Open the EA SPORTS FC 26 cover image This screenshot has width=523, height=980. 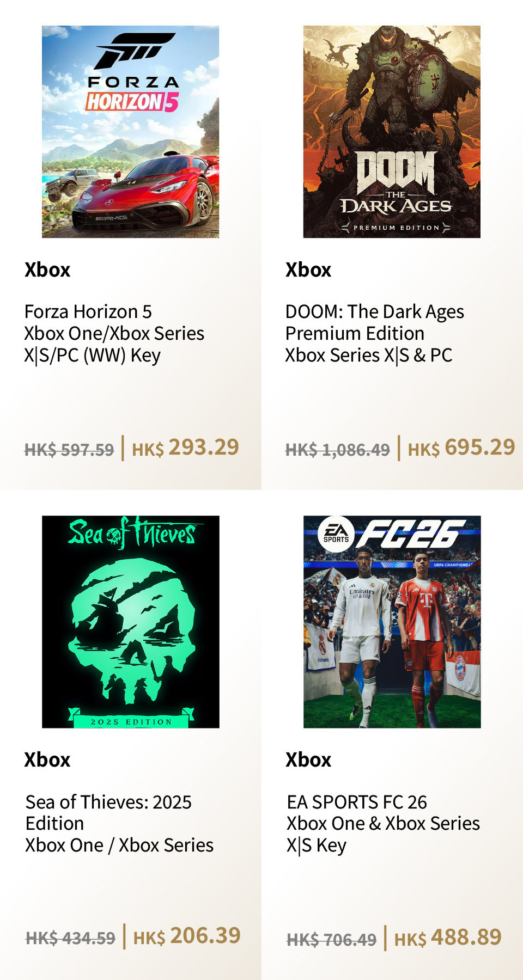click(392, 622)
